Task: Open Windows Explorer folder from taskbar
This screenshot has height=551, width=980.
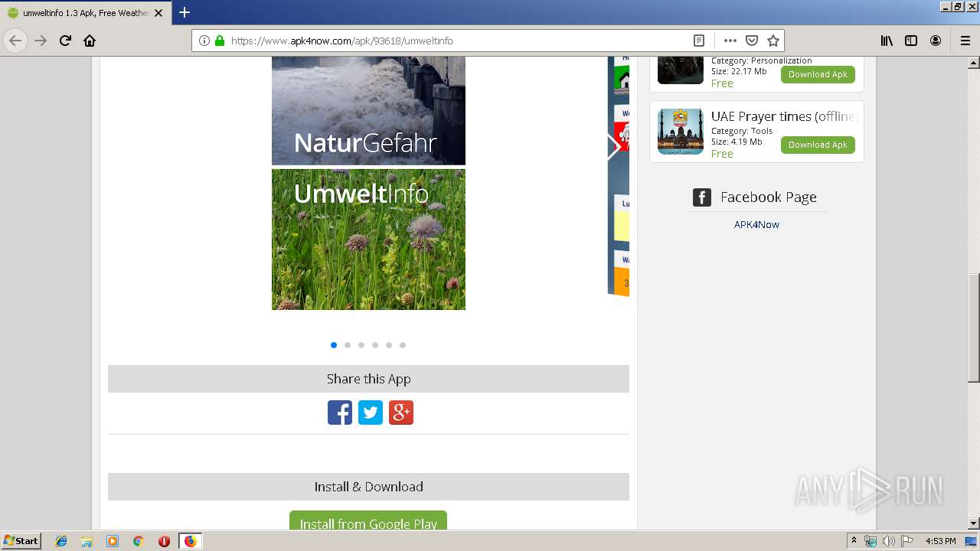Action: pos(87,541)
